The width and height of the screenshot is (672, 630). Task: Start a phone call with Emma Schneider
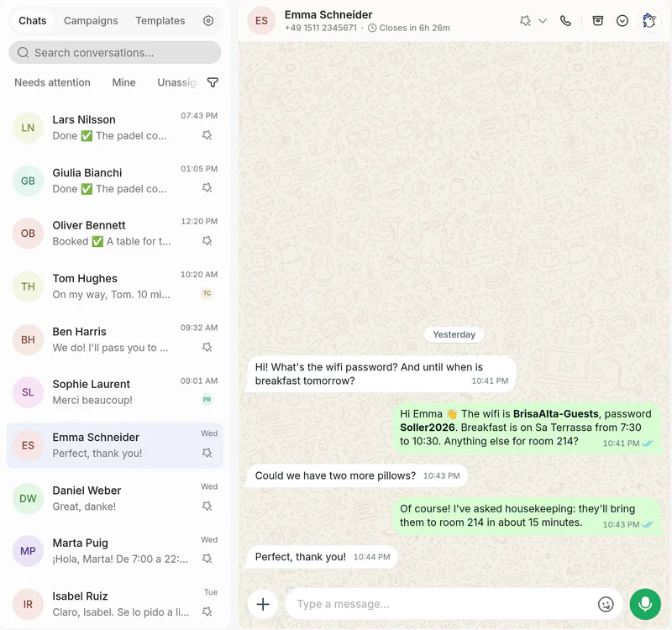pyautogui.click(x=565, y=20)
